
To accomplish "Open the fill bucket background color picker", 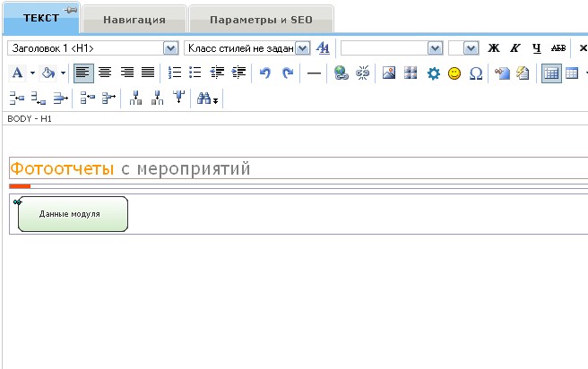I will (51, 73).
